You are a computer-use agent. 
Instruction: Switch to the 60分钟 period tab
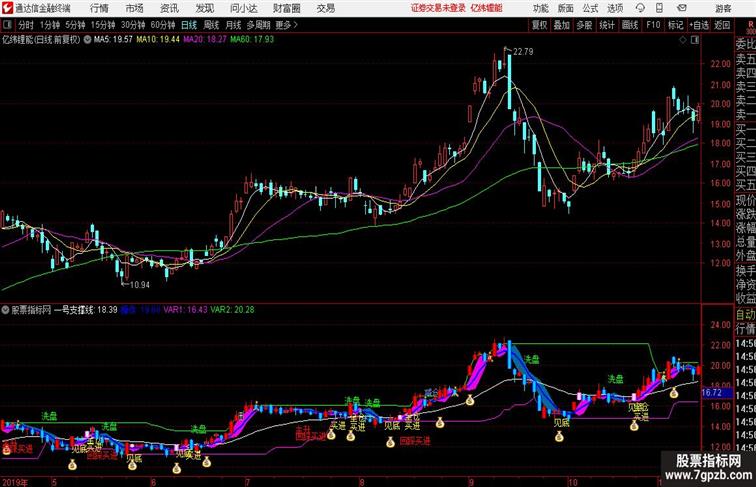[162, 25]
